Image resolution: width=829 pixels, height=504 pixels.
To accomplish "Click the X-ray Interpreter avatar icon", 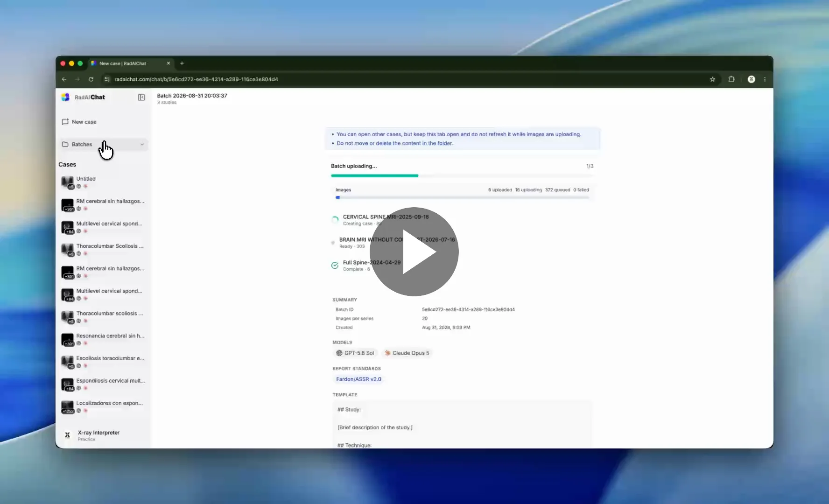I will pos(68,435).
